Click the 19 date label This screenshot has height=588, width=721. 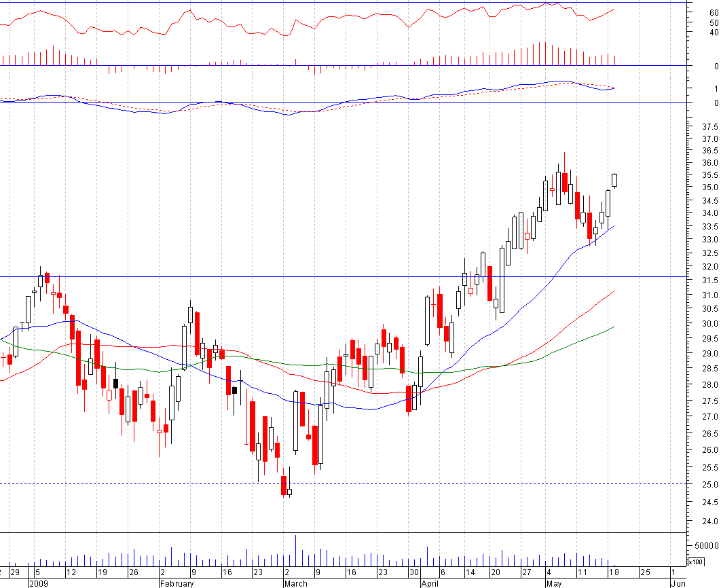click(x=102, y=572)
